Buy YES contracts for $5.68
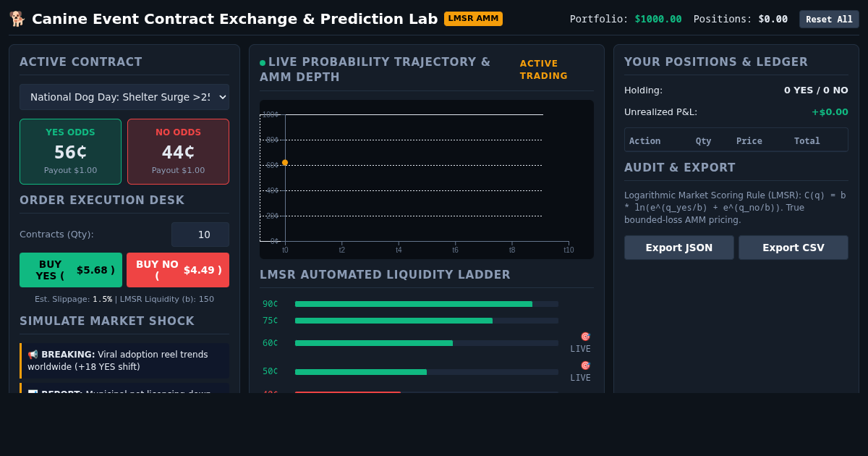This screenshot has height=456, width=868. (71, 270)
